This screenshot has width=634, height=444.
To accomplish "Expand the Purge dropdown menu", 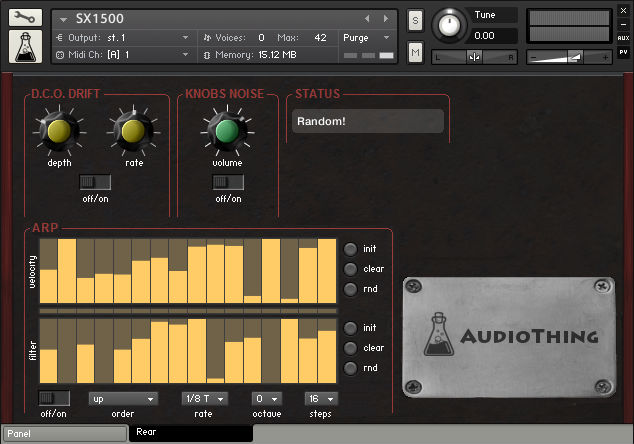I will [366, 38].
